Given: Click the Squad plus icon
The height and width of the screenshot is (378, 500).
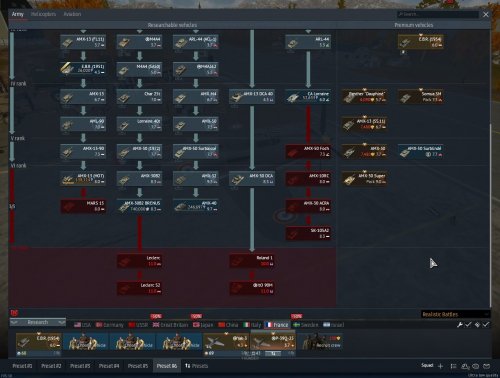Looking at the screenshot, I should [x=440, y=366].
